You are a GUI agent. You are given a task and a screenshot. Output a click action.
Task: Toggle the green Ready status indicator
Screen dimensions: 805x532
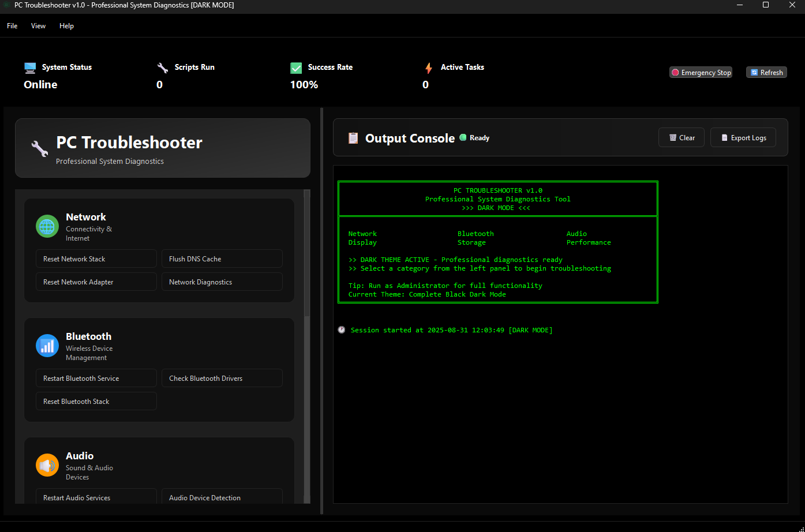[463, 138]
